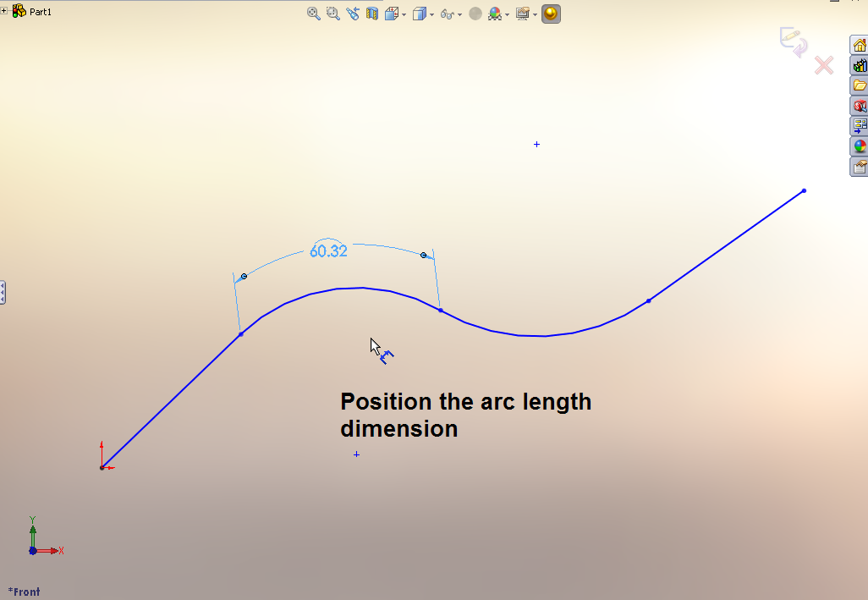Screen dimensions: 868x600
Task: Select the Part1 part icon in tree
Action: (x=19, y=10)
